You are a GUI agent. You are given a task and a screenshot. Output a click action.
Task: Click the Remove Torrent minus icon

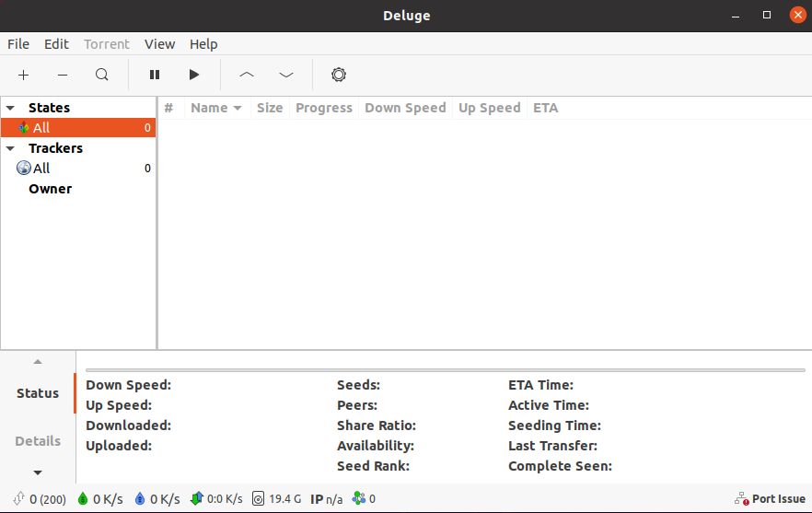63,76
